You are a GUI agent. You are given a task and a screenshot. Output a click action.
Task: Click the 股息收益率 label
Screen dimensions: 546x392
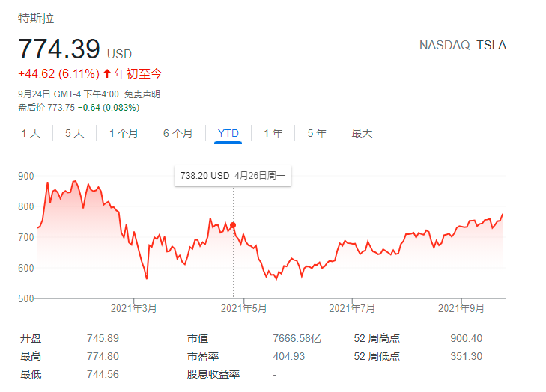(x=213, y=375)
